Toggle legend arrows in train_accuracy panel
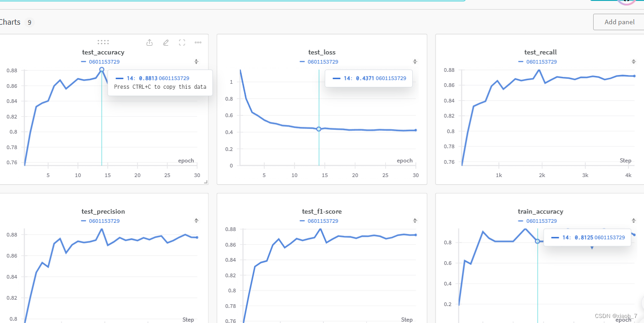The height and width of the screenshot is (323, 644). click(633, 221)
